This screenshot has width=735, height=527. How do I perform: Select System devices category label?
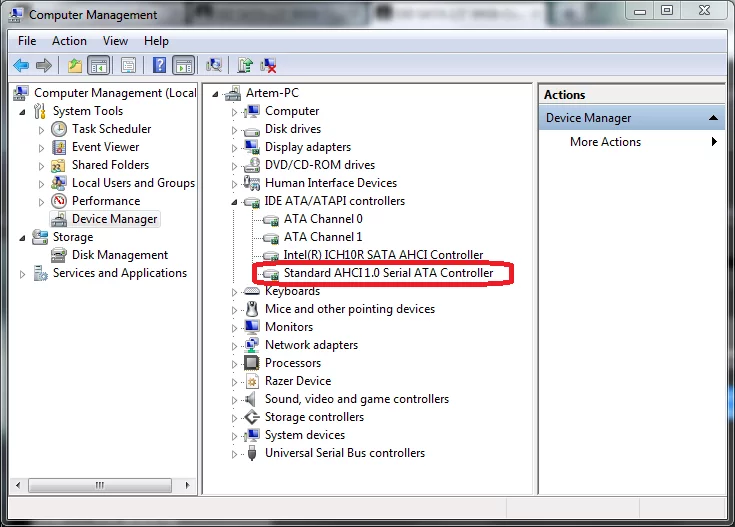click(x=305, y=435)
